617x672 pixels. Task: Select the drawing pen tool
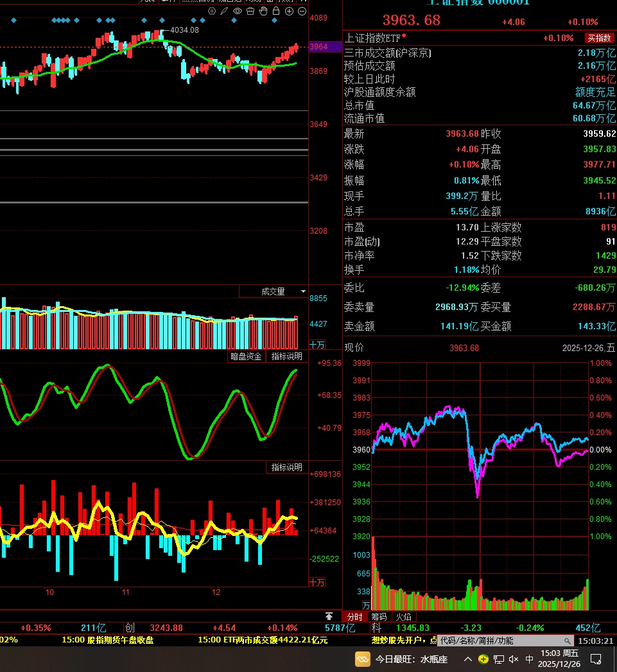pos(224,11)
